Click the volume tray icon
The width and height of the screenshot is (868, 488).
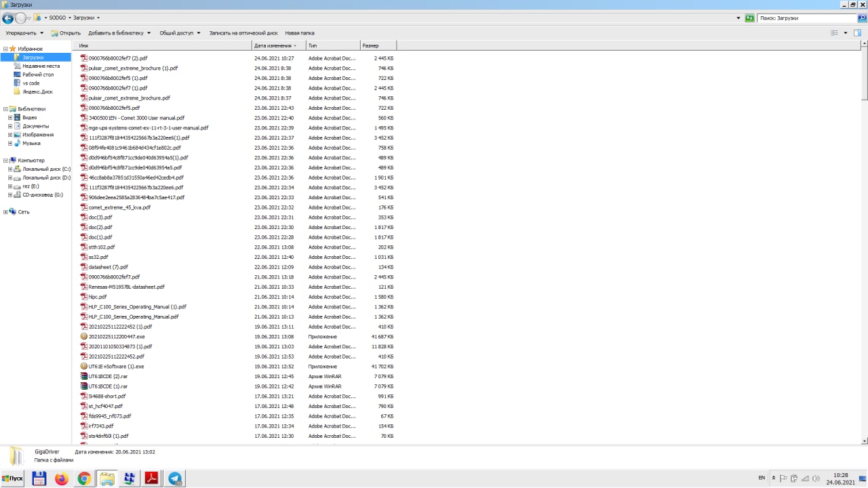pyautogui.click(x=815, y=479)
